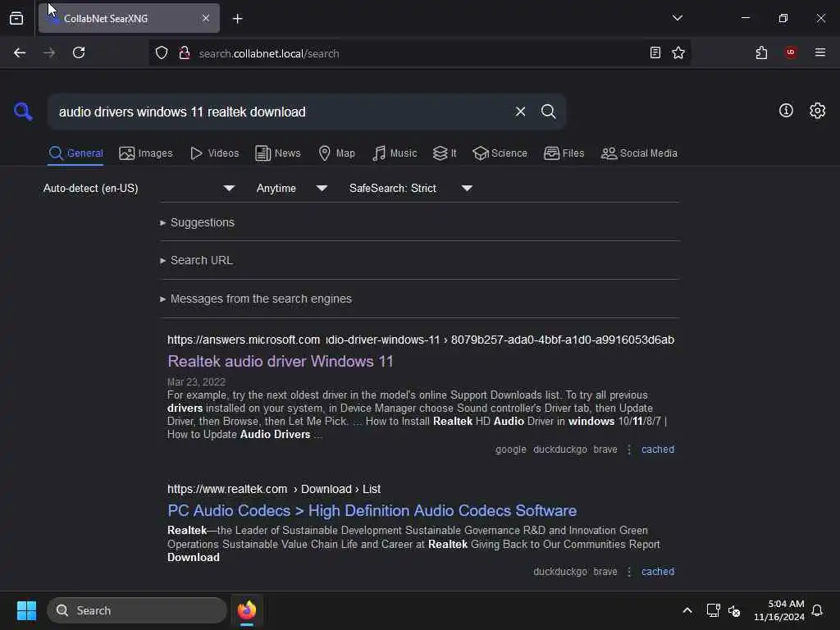This screenshot has width=840, height=630.
Task: Open more options dots for Realtek result
Action: tap(629, 572)
